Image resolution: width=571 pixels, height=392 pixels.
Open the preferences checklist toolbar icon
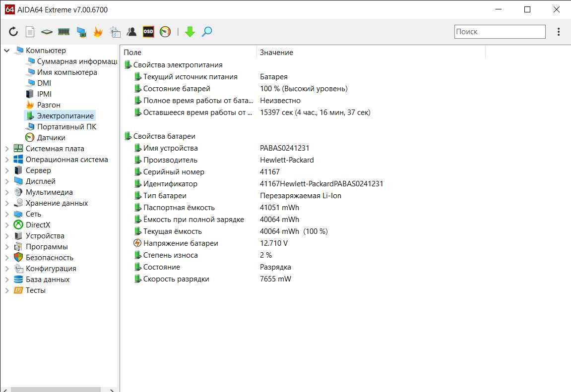[x=115, y=32]
